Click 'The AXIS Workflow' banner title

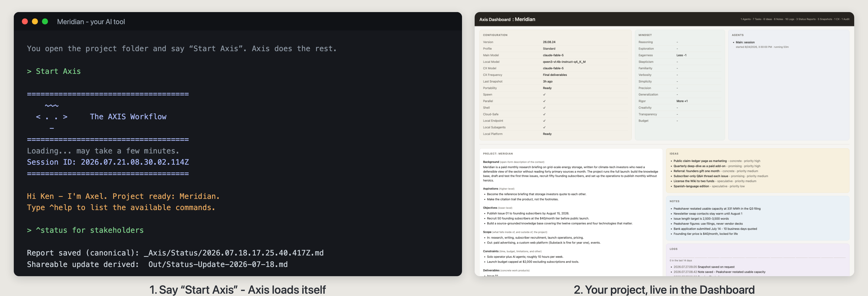point(128,117)
